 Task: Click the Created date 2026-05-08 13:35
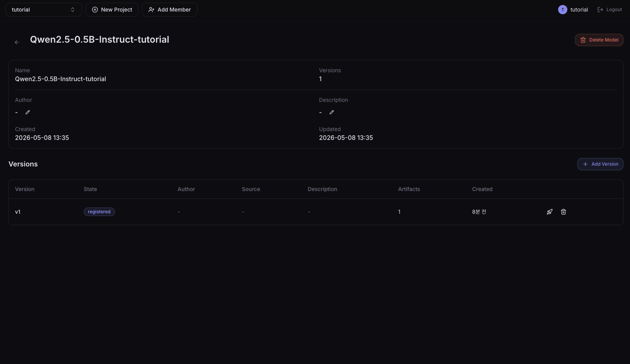coord(42,138)
